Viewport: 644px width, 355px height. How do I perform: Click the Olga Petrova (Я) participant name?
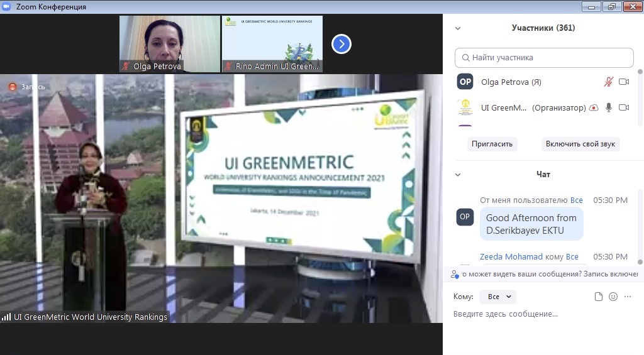(511, 82)
